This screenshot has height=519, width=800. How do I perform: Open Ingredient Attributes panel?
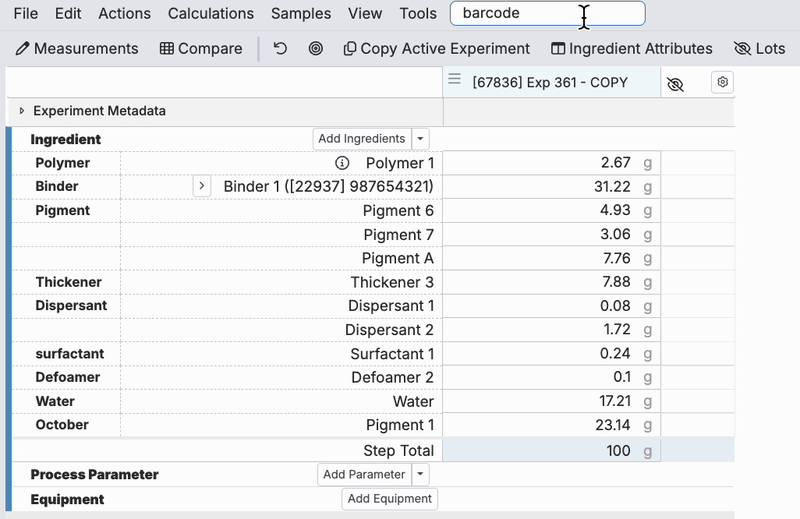coord(632,48)
